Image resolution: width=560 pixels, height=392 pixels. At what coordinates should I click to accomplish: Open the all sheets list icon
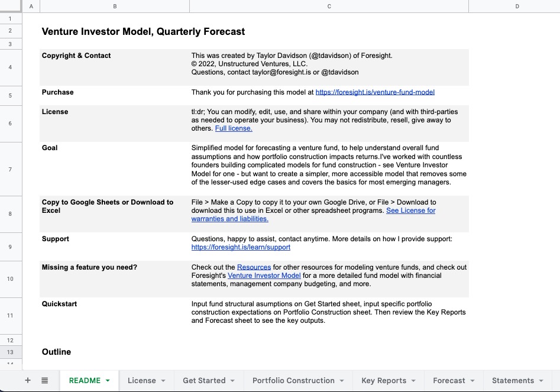point(45,381)
